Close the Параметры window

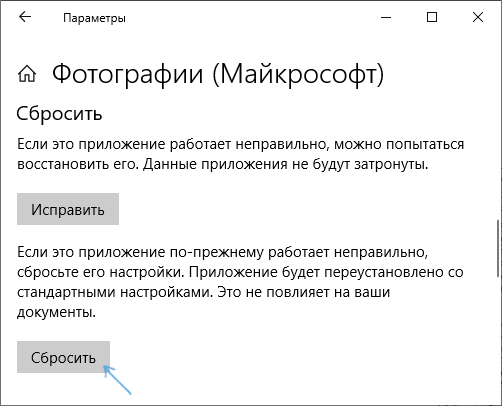pyautogui.click(x=478, y=17)
